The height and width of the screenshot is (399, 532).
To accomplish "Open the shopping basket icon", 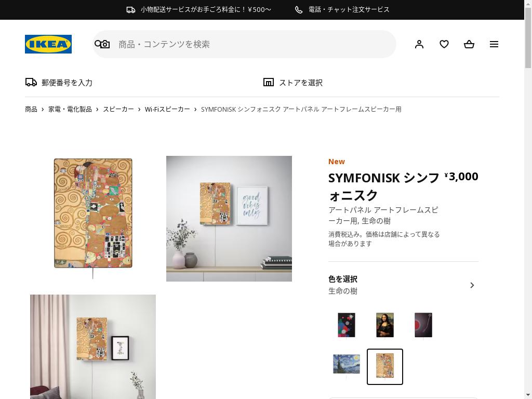I will click(469, 44).
